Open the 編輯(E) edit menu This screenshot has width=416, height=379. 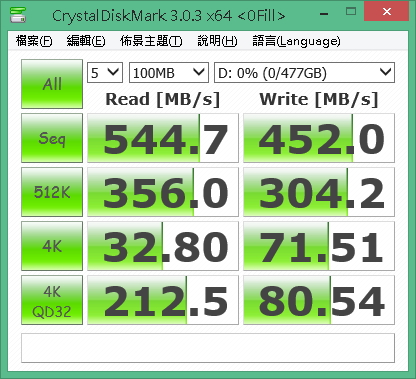[x=86, y=41]
